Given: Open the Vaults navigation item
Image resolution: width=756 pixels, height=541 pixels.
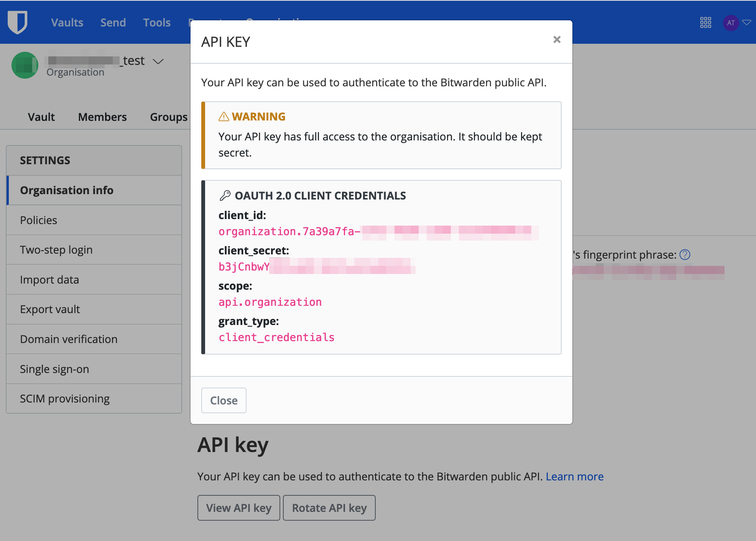Looking at the screenshot, I should pyautogui.click(x=67, y=23).
